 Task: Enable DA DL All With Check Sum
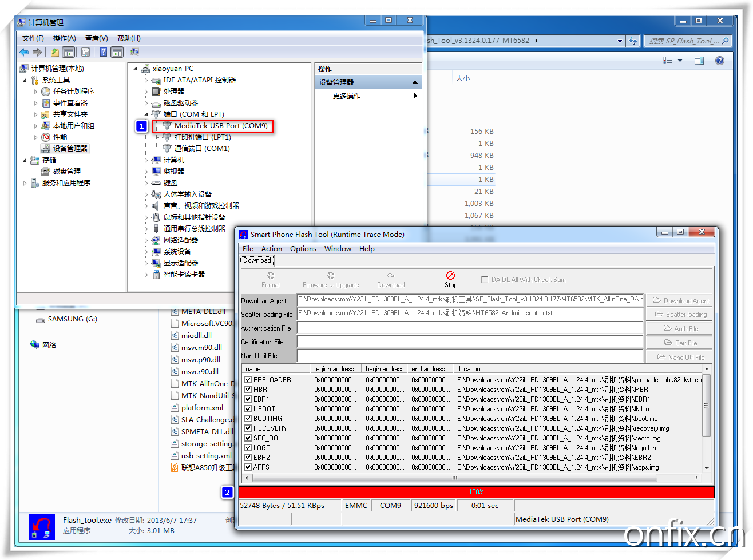click(x=485, y=280)
